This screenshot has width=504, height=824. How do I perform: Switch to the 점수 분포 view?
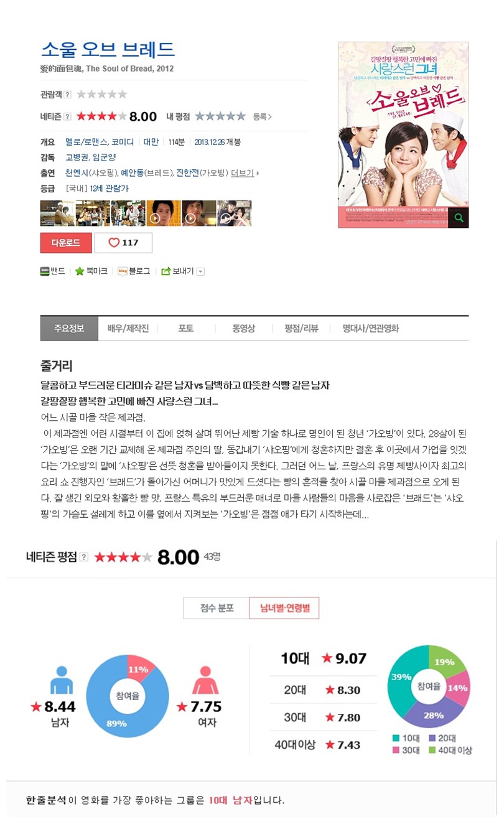pos(216,608)
